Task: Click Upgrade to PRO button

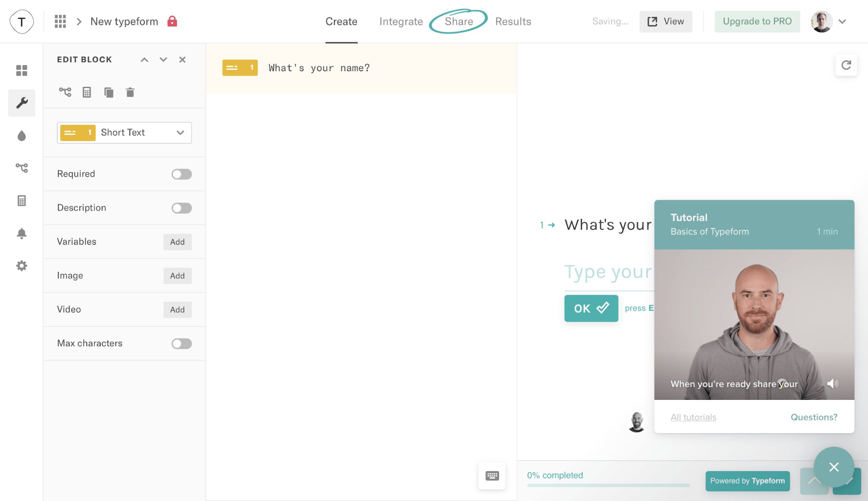Action: (757, 22)
